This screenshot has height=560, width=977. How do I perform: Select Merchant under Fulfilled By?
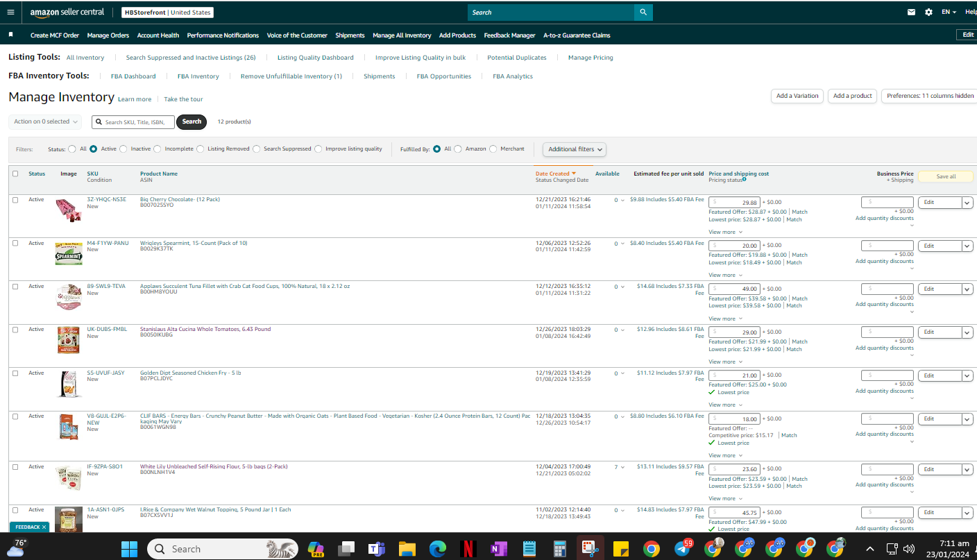(493, 149)
